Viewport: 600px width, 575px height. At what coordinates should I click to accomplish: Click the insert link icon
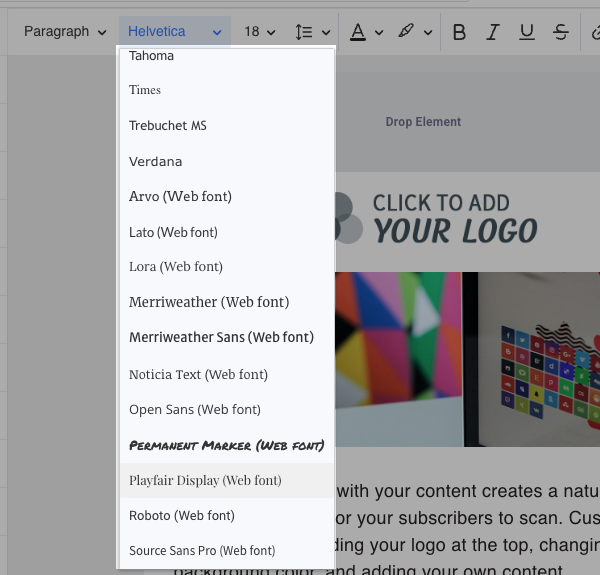[x=593, y=32]
